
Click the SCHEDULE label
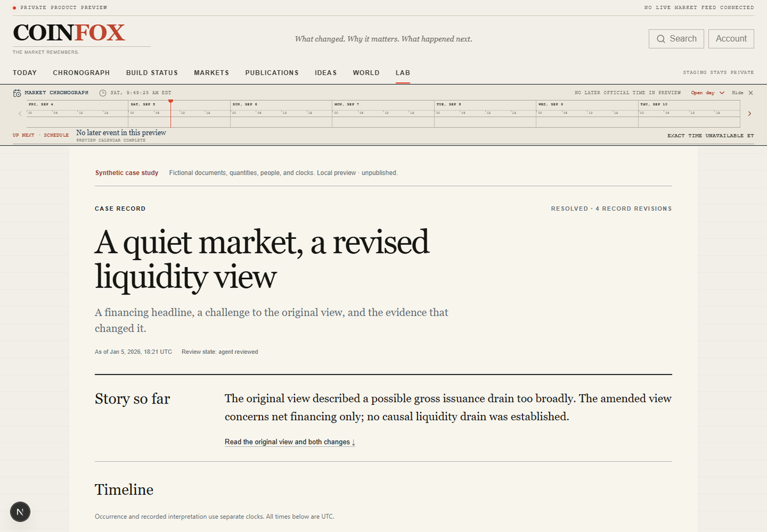click(56, 135)
